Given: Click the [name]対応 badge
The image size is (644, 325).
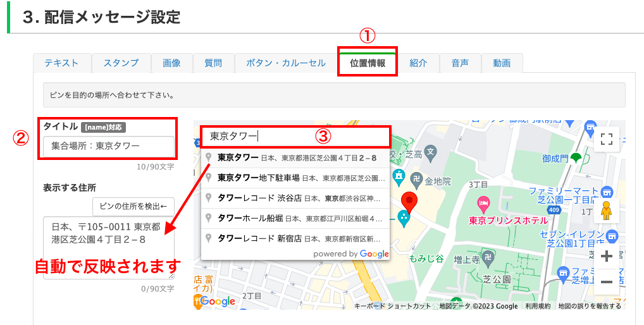Looking at the screenshot, I should [x=103, y=127].
